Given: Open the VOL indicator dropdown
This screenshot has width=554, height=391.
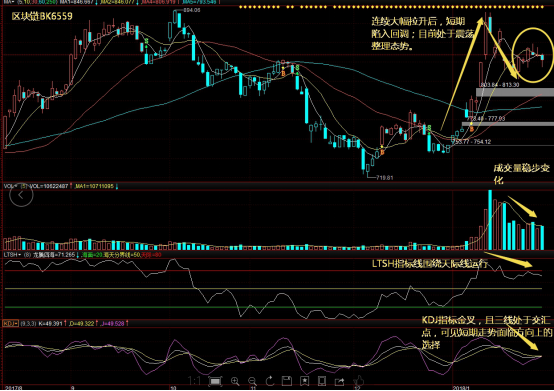Looking at the screenshot, I should coord(11,186).
